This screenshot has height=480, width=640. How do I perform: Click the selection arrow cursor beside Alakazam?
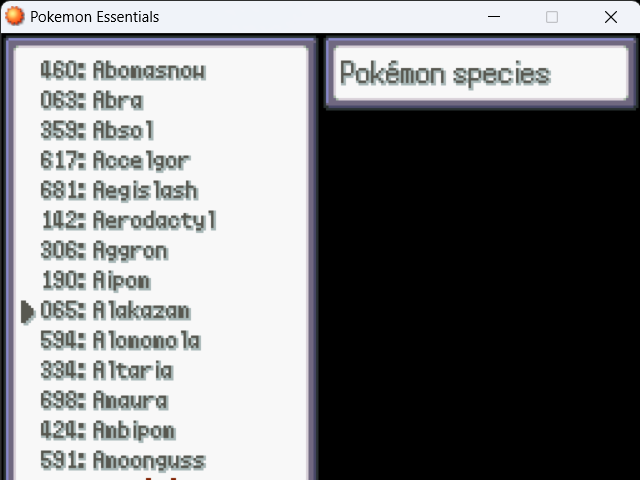[28, 312]
